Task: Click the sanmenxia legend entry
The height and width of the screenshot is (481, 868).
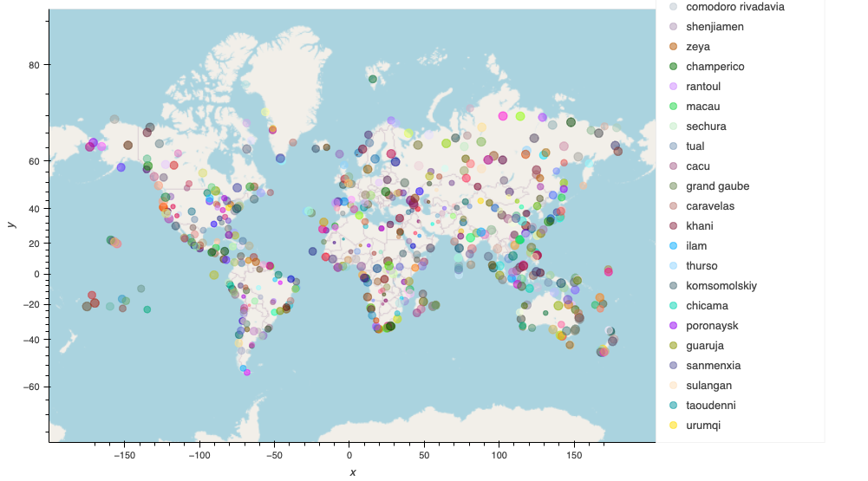Action: (x=705, y=366)
